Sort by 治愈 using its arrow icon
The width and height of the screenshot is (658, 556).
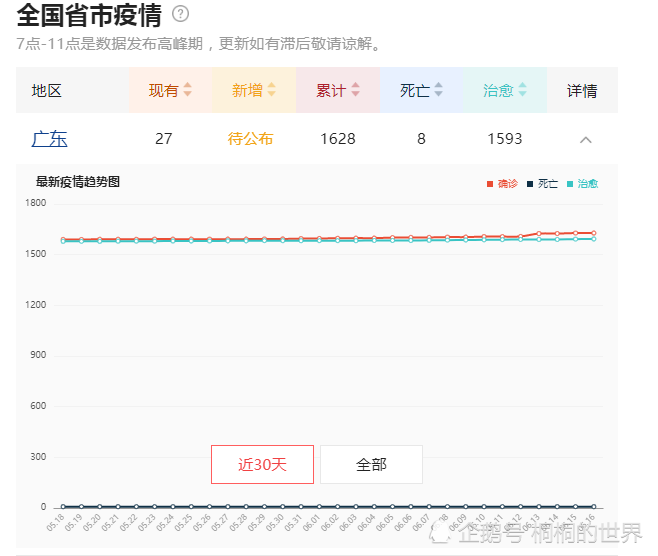tap(522, 90)
